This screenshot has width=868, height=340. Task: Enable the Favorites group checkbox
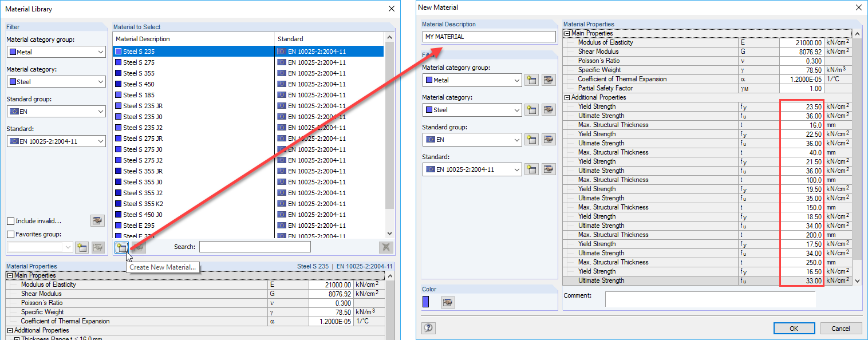click(x=10, y=234)
